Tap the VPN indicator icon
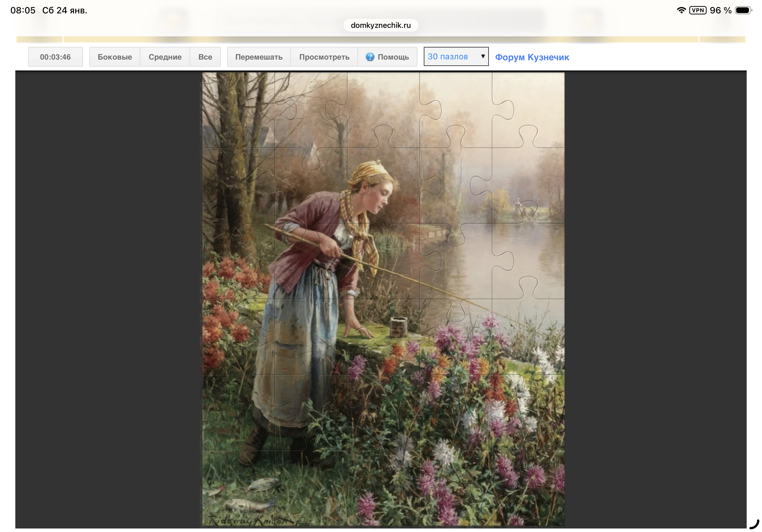Viewport: 762px width, 532px height. 698,10
